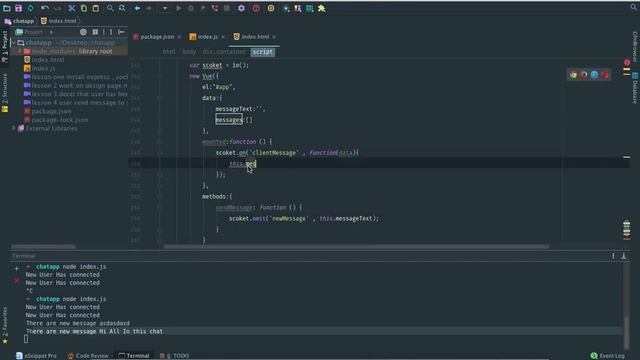Screen dimensions: 640x360
Task: Click the Undo arrow icon
Action: click(x=45, y=8)
